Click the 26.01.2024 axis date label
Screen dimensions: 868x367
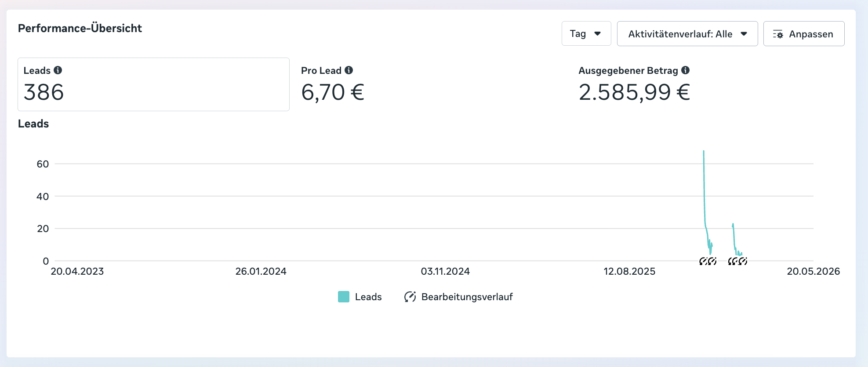[x=261, y=271]
